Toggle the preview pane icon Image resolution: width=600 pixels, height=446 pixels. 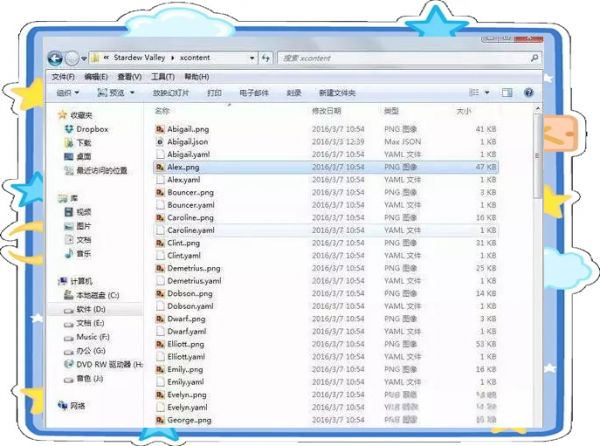(x=507, y=93)
